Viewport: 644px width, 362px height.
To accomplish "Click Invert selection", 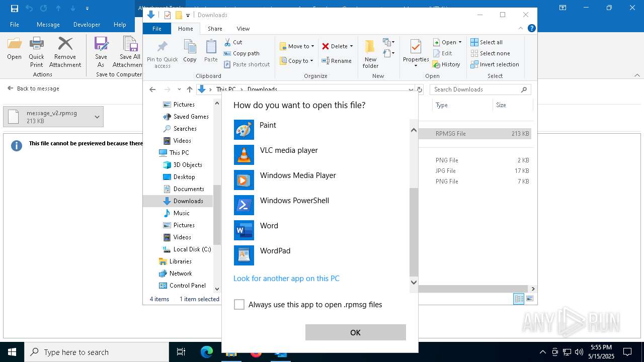I will tap(495, 64).
